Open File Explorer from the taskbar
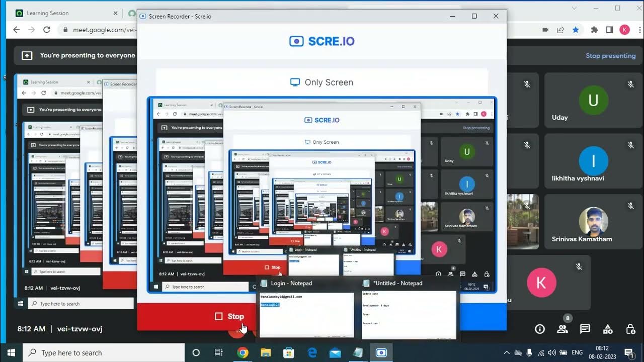This screenshot has height=362, width=644. 266,352
